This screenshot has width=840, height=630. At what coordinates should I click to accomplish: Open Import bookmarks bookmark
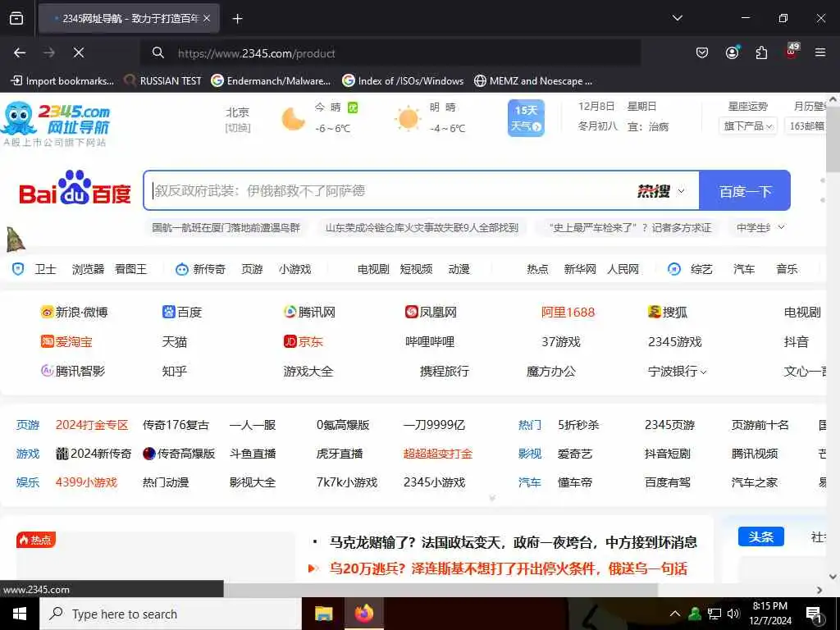click(62, 81)
